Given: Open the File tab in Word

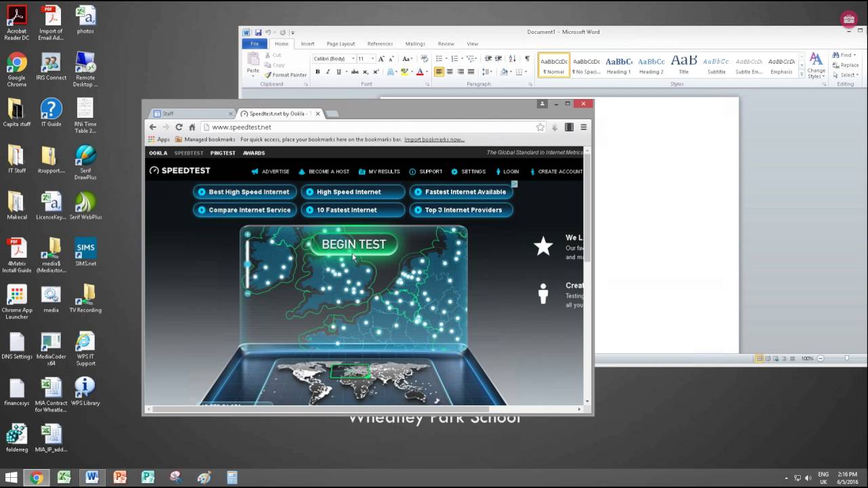Looking at the screenshot, I should coord(254,43).
